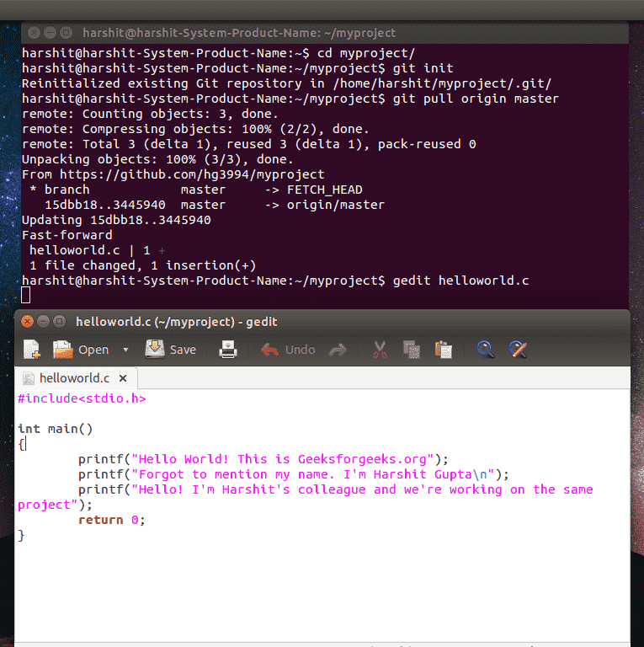This screenshot has width=644, height=647.
Task: Click the word 'project' on wrapped editor line
Action: (44, 505)
